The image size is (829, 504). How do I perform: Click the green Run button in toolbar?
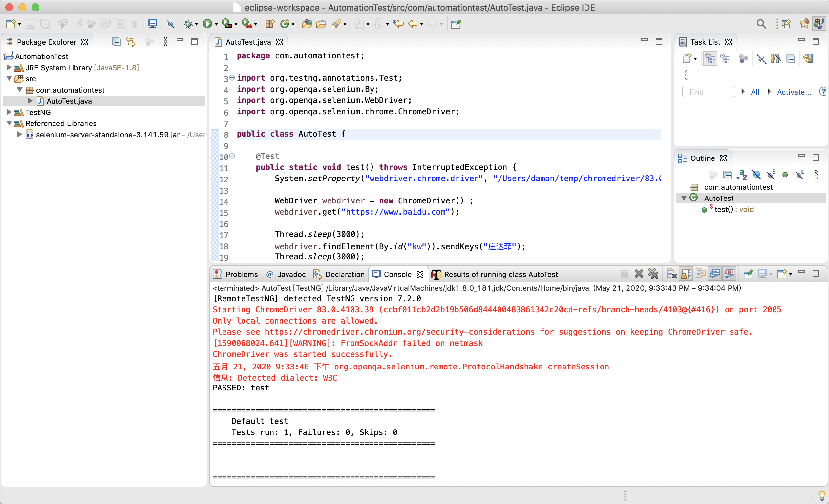207,24
